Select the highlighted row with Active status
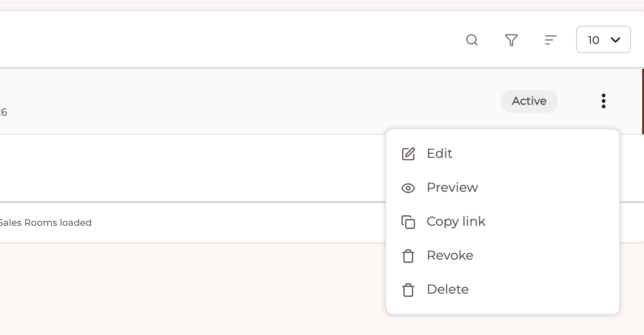This screenshot has height=335, width=644. [322, 101]
